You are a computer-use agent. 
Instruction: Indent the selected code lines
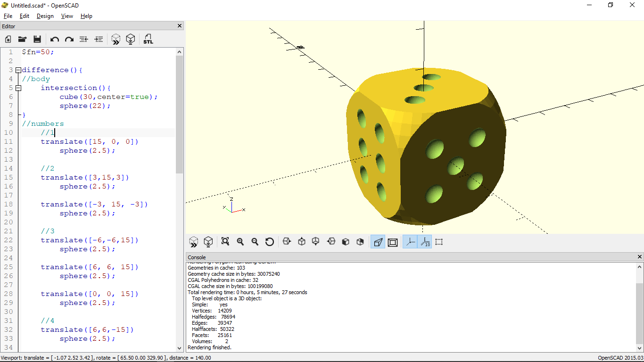point(99,39)
